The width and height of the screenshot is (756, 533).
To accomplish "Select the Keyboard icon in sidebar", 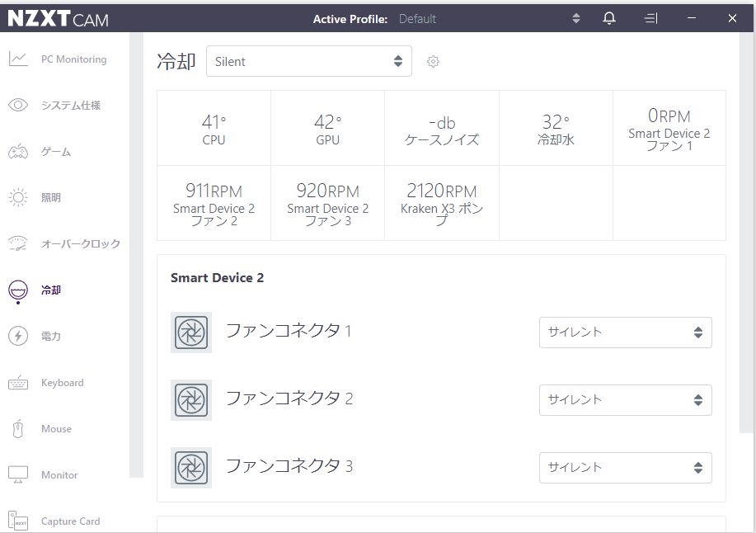I will [x=18, y=383].
